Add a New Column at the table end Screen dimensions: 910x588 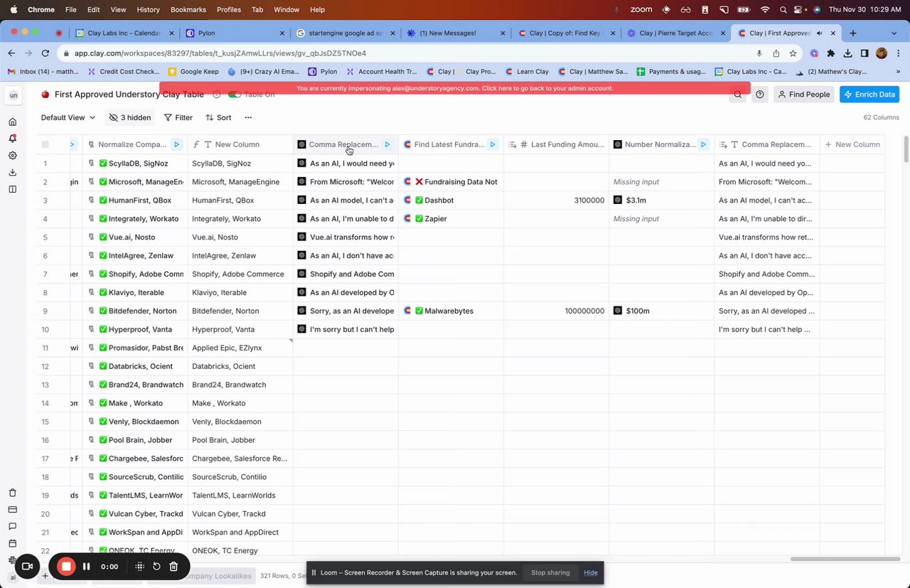(852, 144)
